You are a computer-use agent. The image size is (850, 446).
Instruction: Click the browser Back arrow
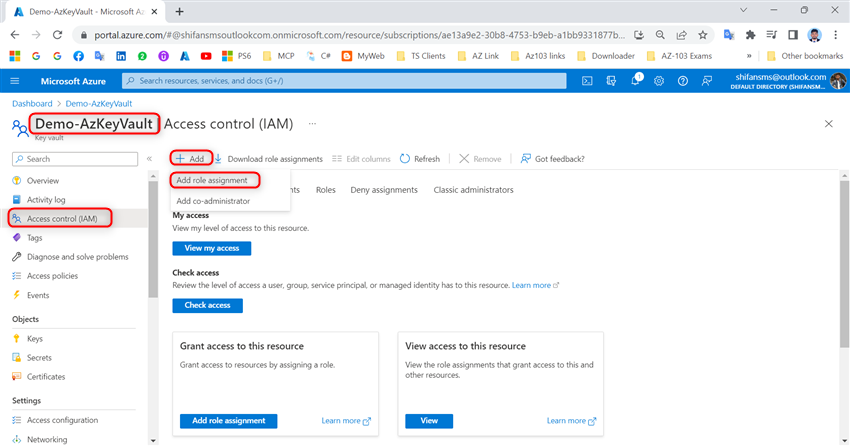point(15,35)
